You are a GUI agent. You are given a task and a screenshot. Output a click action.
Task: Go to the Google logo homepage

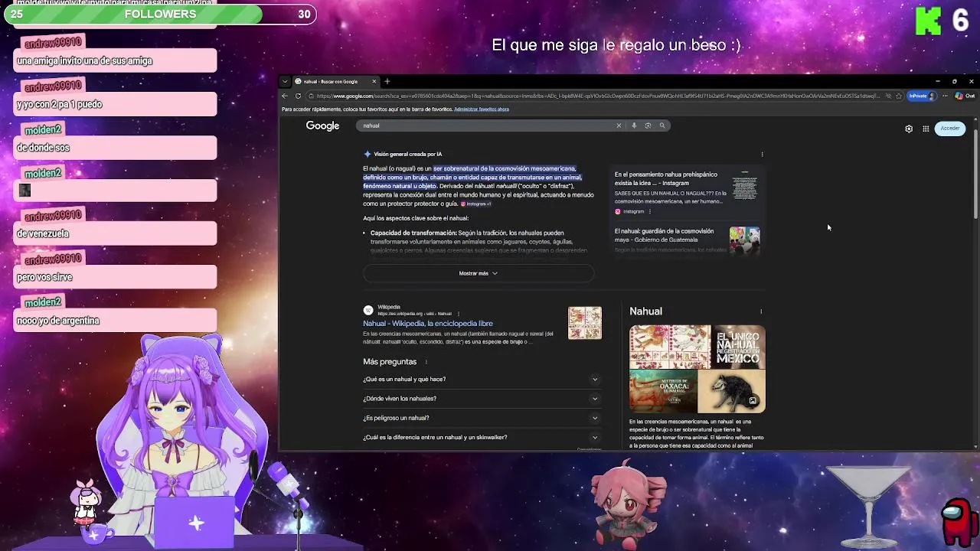point(322,126)
